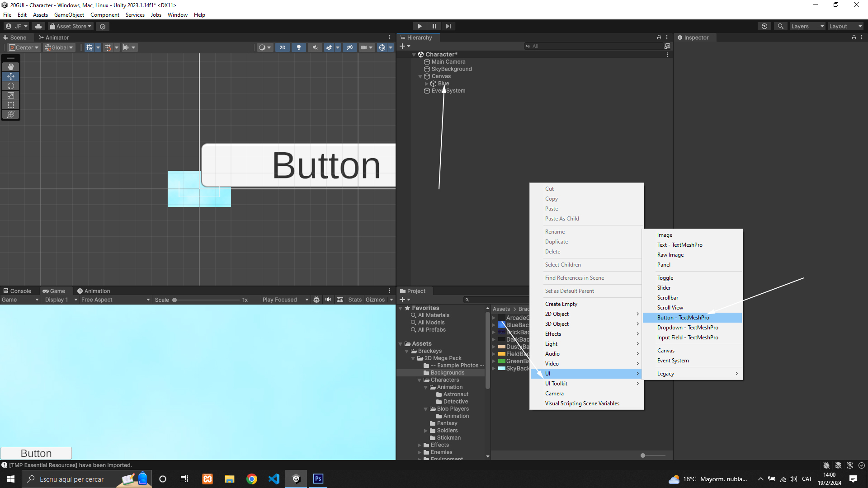This screenshot has width=868, height=488.
Task: Toggle scene audio mute
Action: point(315,47)
